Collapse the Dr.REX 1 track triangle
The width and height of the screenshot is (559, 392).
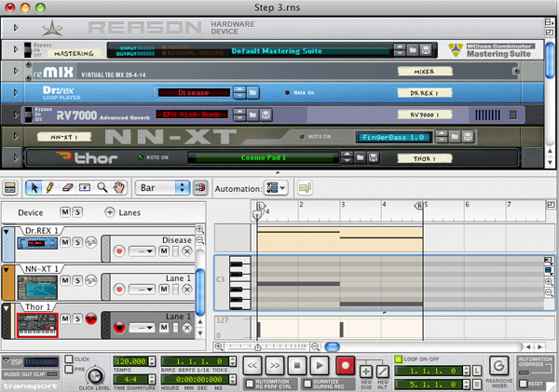(x=7, y=232)
